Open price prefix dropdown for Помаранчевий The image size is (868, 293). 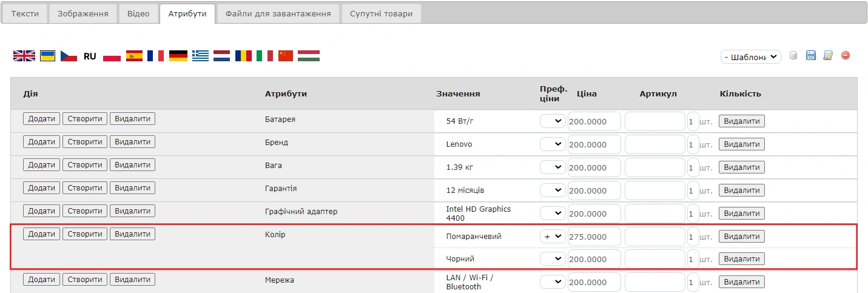[552, 237]
